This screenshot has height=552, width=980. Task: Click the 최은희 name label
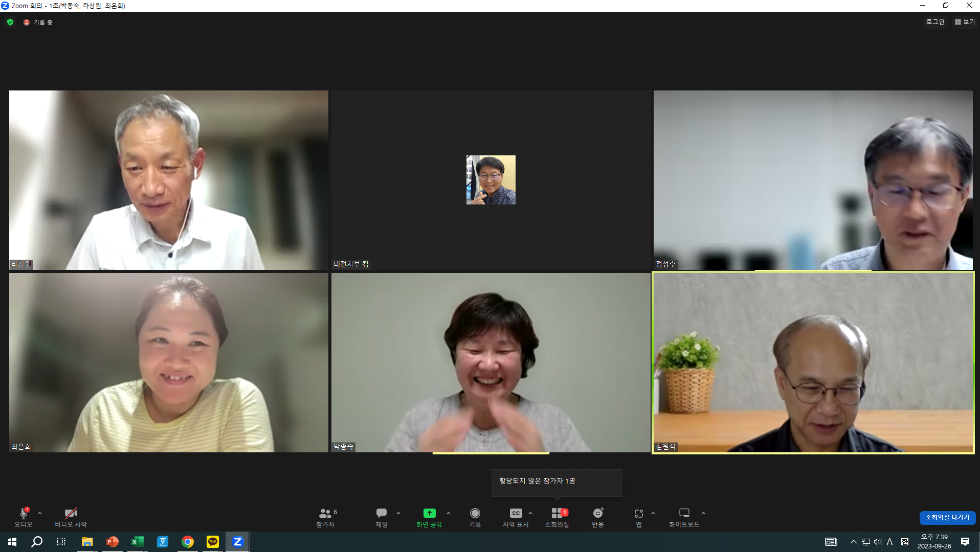click(21, 447)
